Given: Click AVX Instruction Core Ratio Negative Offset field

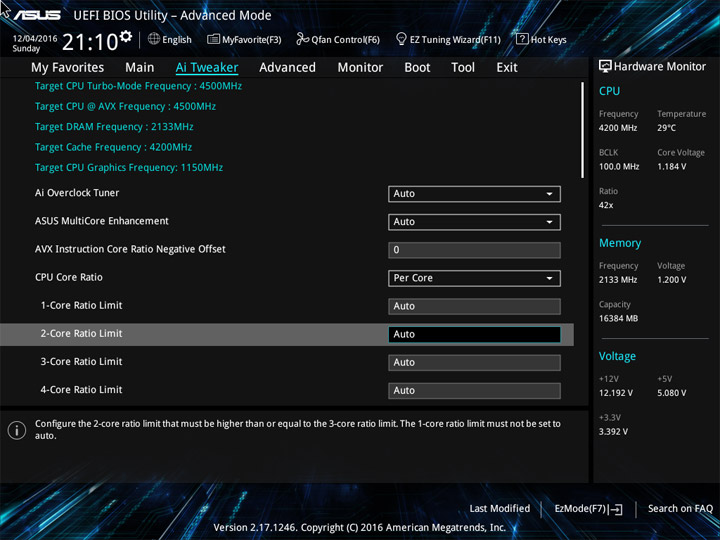Looking at the screenshot, I should (474, 250).
